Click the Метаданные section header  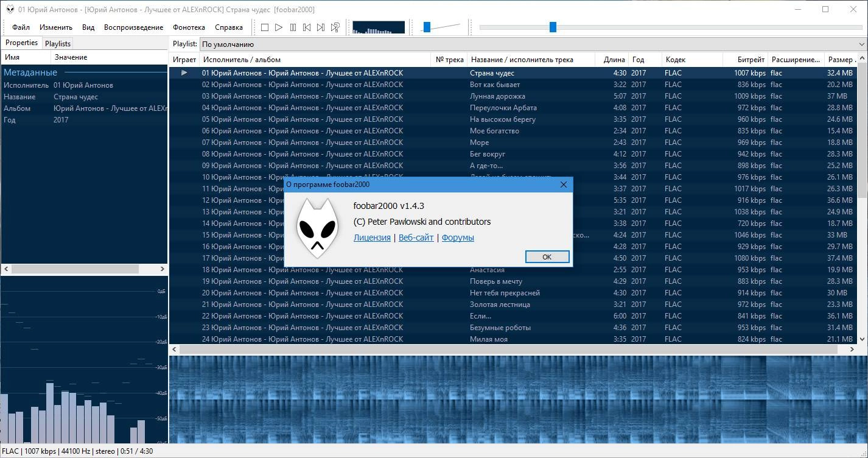tap(84, 72)
